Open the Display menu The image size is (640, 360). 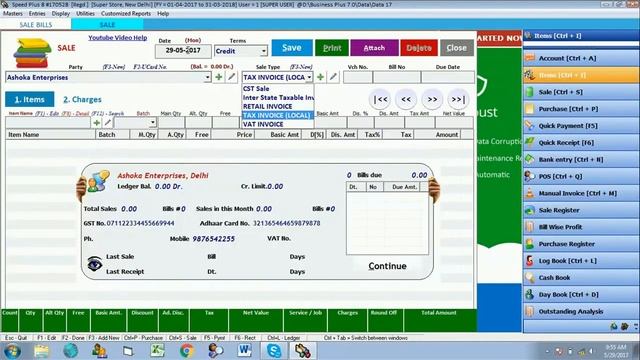(61, 13)
